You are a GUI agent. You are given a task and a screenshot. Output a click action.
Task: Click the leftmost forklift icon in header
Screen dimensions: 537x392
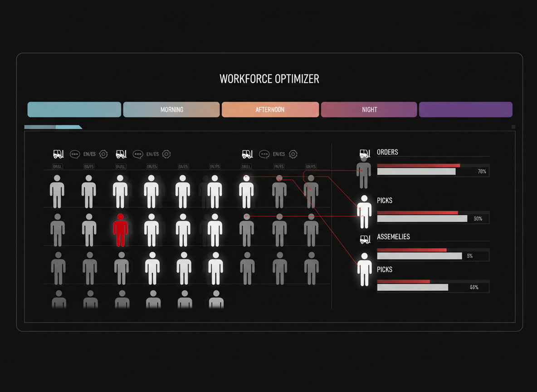click(x=58, y=154)
